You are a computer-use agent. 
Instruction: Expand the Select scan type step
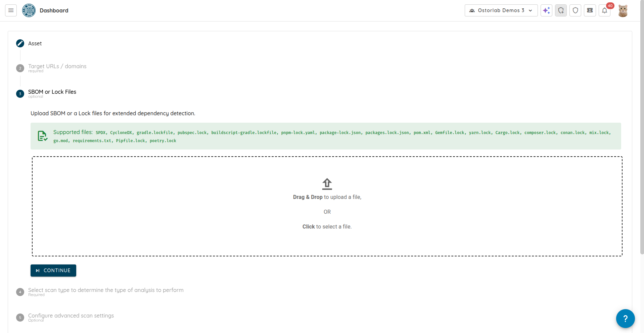pyautogui.click(x=106, y=290)
